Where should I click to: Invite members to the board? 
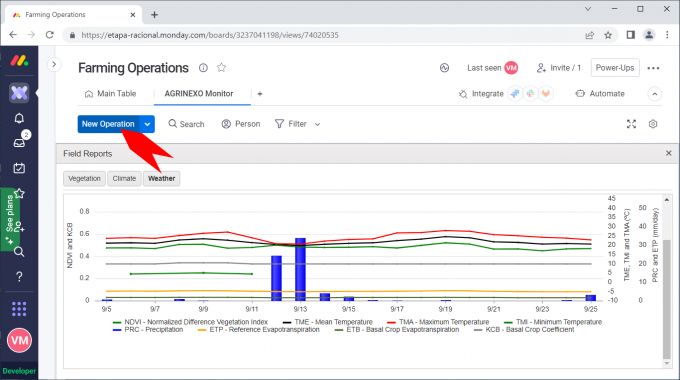click(x=558, y=68)
